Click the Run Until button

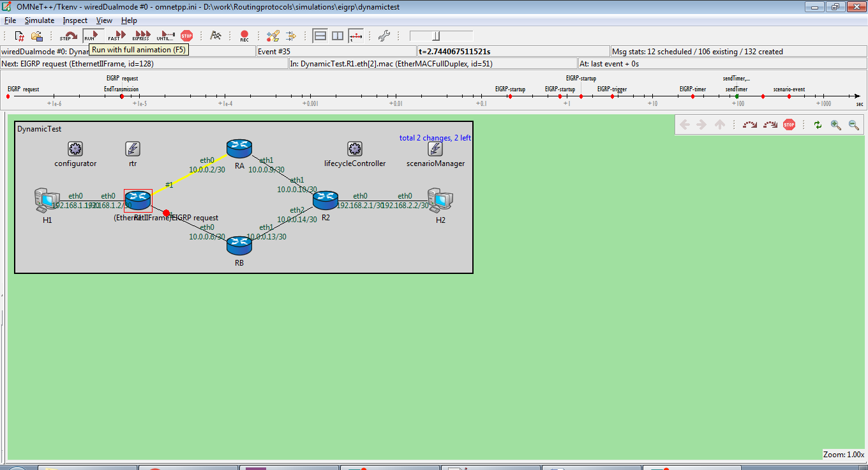pyautogui.click(x=165, y=36)
